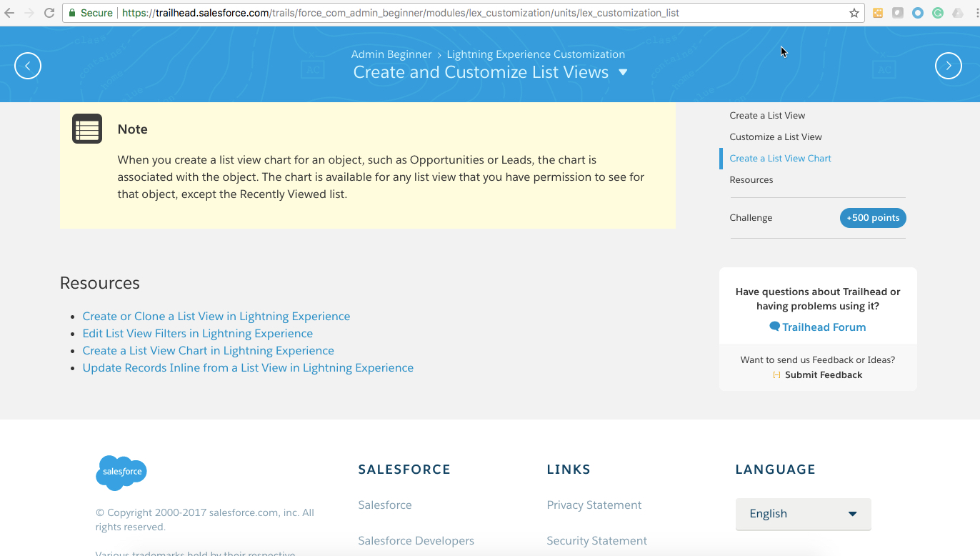Image resolution: width=980 pixels, height=556 pixels.
Task: Click the browser address bar URL
Action: click(400, 13)
